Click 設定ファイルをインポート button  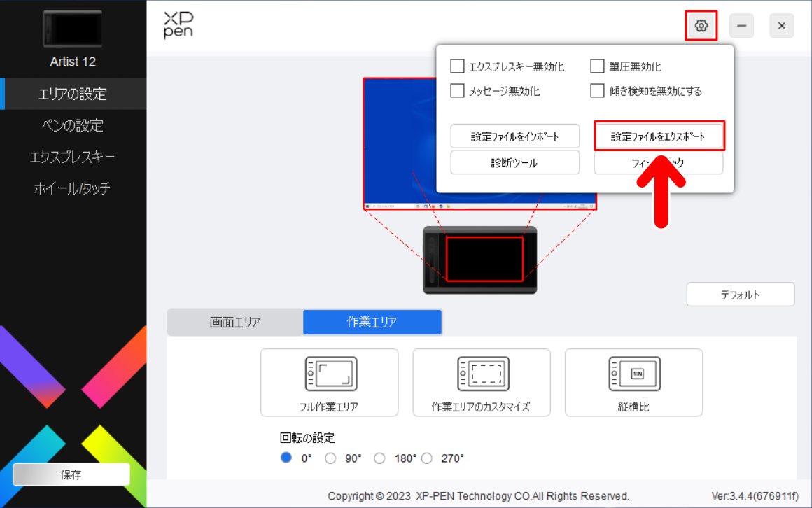point(515,136)
